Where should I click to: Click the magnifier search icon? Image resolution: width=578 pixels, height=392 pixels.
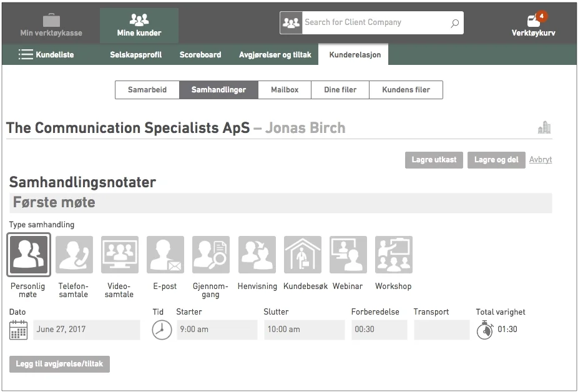click(454, 23)
